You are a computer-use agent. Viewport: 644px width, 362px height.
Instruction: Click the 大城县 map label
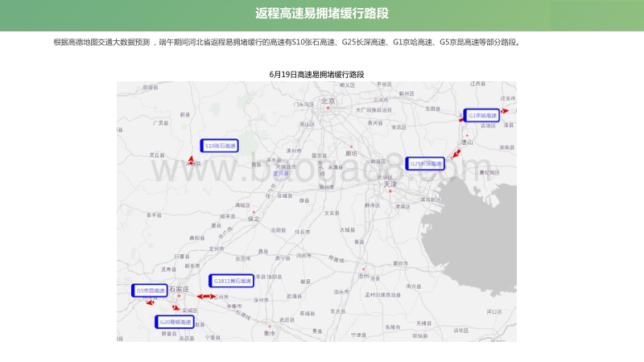tap(348, 230)
